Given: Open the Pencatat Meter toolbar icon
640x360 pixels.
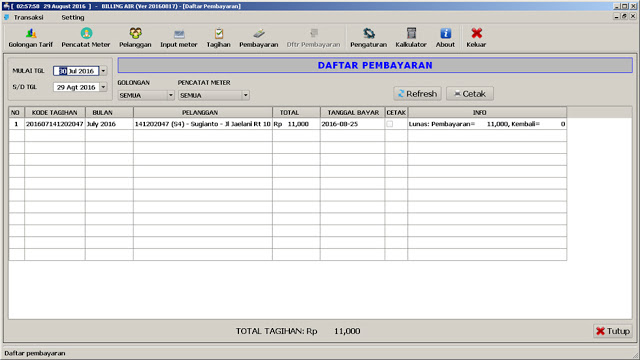Looking at the screenshot, I should [86, 38].
